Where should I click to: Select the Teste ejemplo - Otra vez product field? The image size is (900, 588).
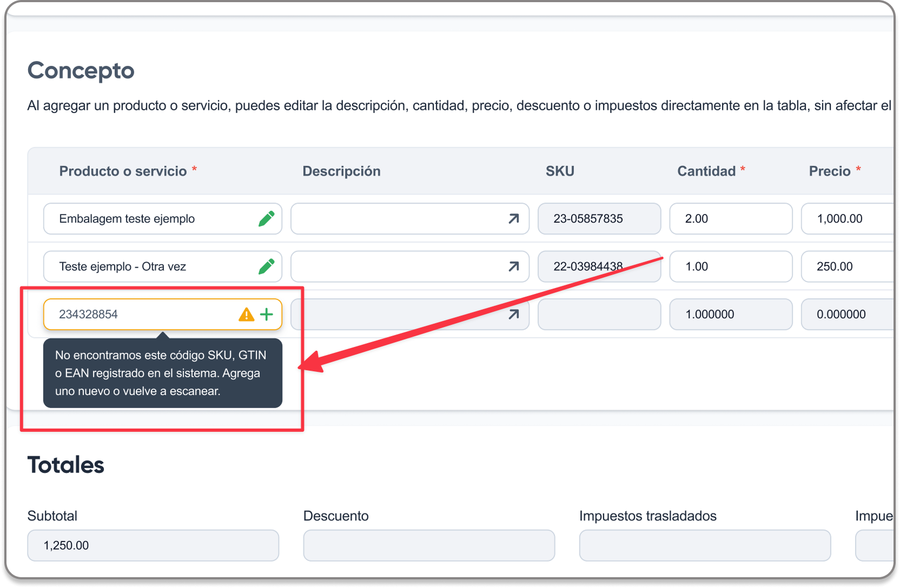tap(162, 266)
